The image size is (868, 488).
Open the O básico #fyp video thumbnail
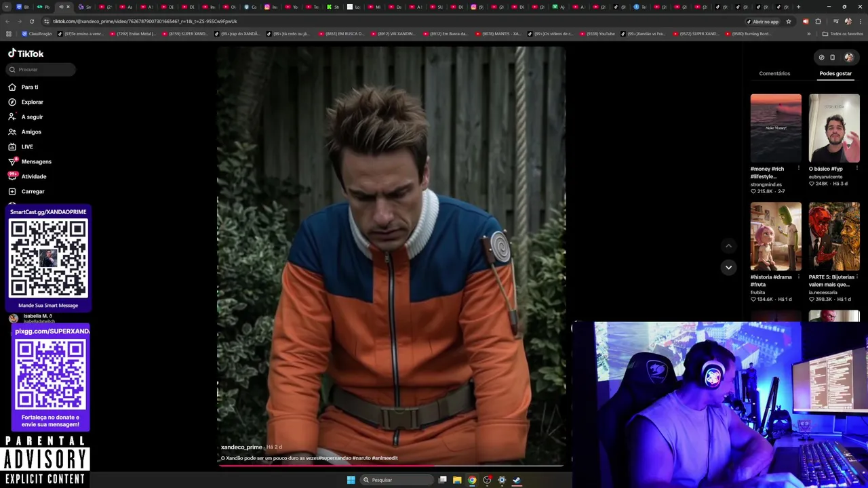pyautogui.click(x=834, y=128)
